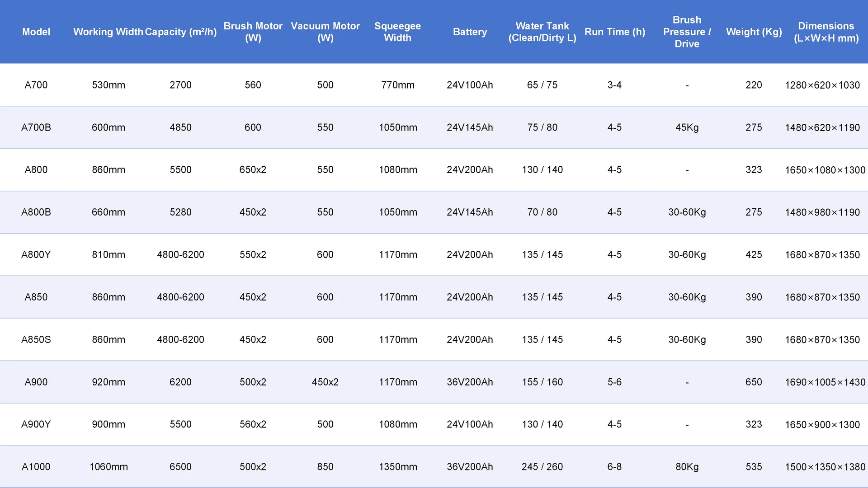The height and width of the screenshot is (488, 868).
Task: Click the Battery column header
Action: click(x=470, y=32)
